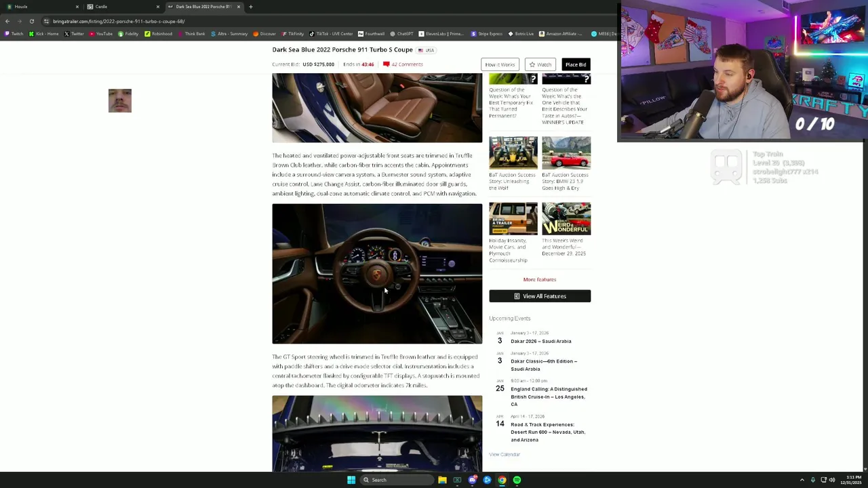Viewport: 868px width, 488px height.
Task: Open Spotify from taskbar
Action: click(517, 480)
